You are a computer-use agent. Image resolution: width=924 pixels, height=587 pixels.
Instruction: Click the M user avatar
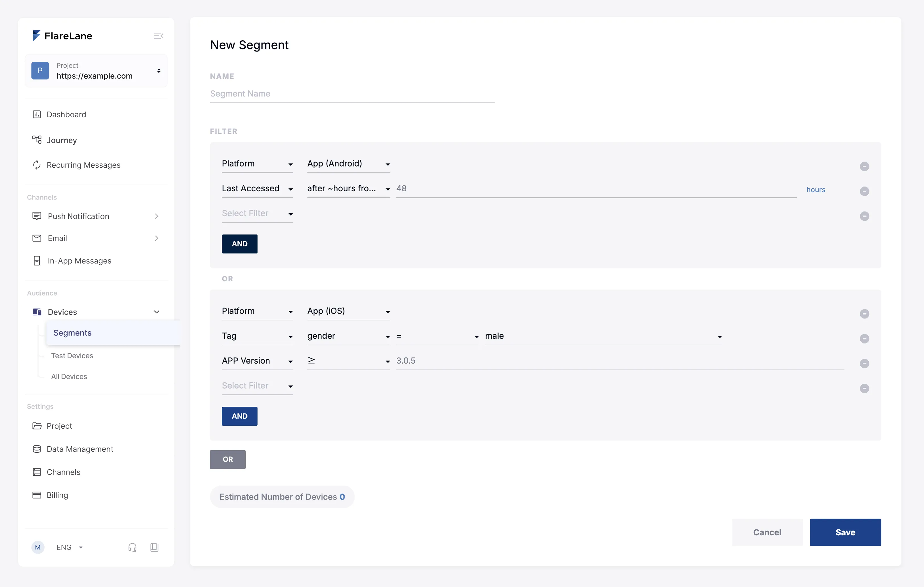pos(37,548)
